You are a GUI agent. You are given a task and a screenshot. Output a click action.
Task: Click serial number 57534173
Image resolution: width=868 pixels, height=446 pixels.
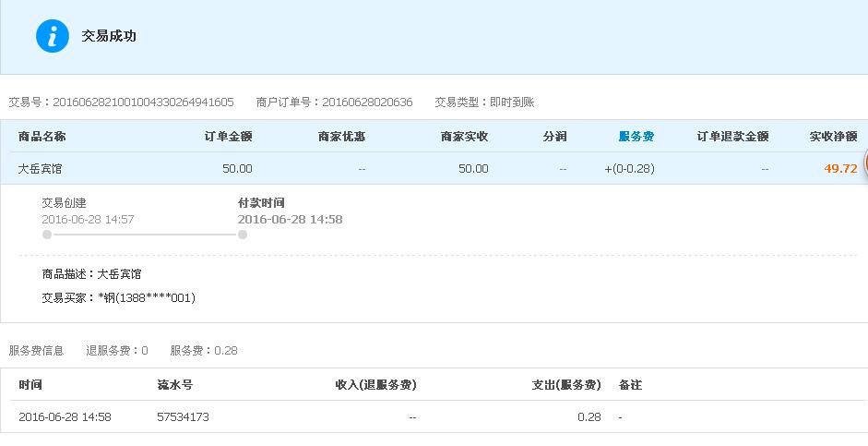click(x=184, y=417)
